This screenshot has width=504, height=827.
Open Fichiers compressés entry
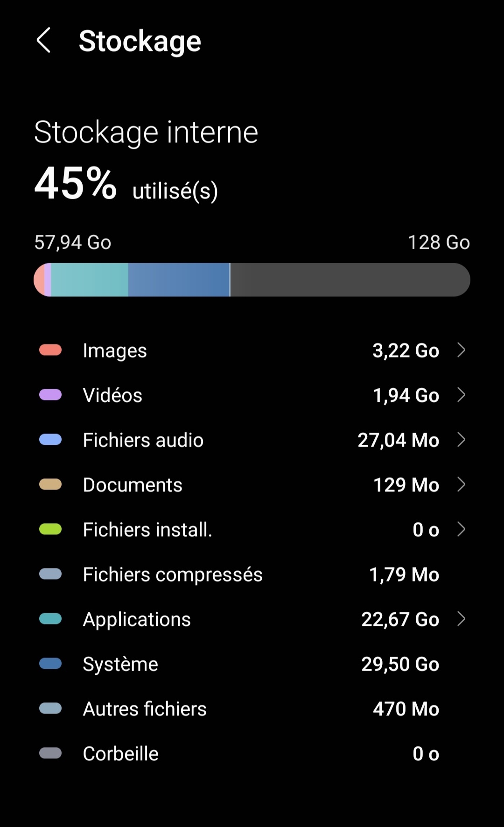coord(173,575)
